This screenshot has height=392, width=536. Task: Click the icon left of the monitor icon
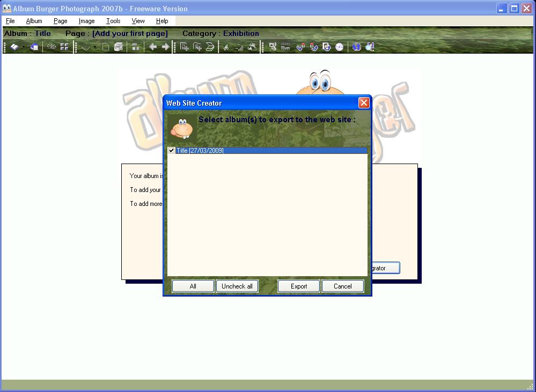point(252,47)
